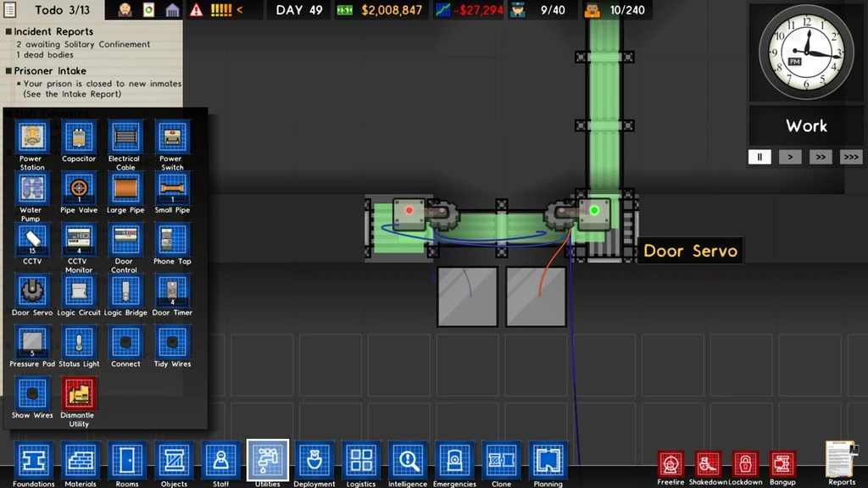Select the Power Switch item
The width and height of the screenshot is (868, 488).
(171, 137)
